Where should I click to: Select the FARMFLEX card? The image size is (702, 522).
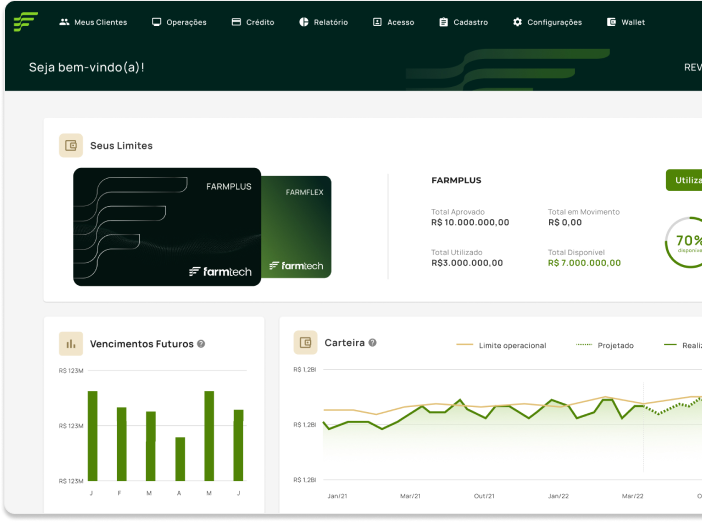pyautogui.click(x=297, y=230)
